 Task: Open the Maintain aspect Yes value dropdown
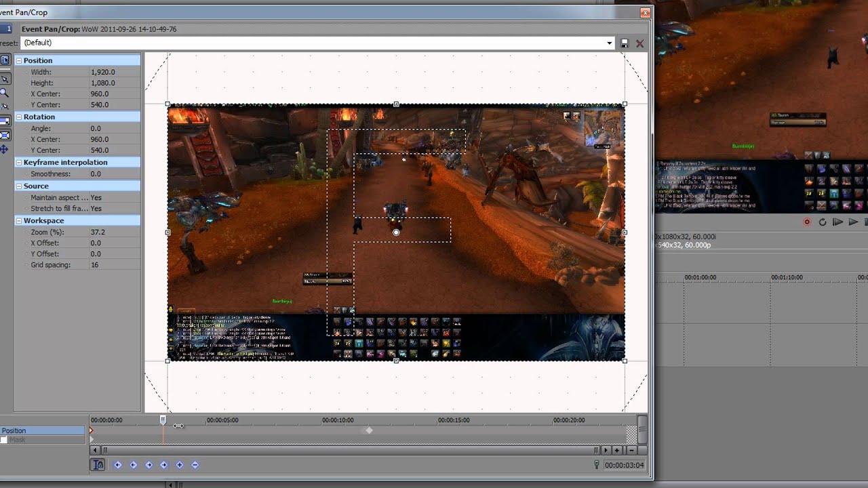(114, 197)
